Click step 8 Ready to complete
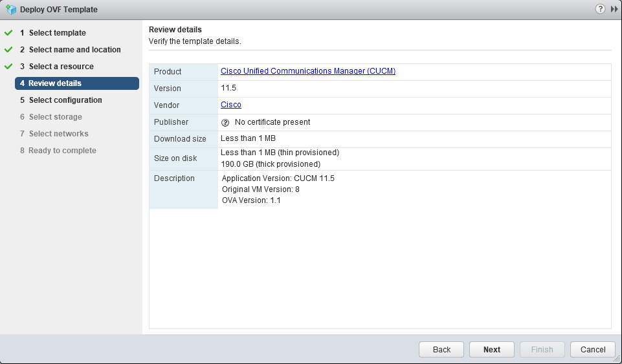 58,151
